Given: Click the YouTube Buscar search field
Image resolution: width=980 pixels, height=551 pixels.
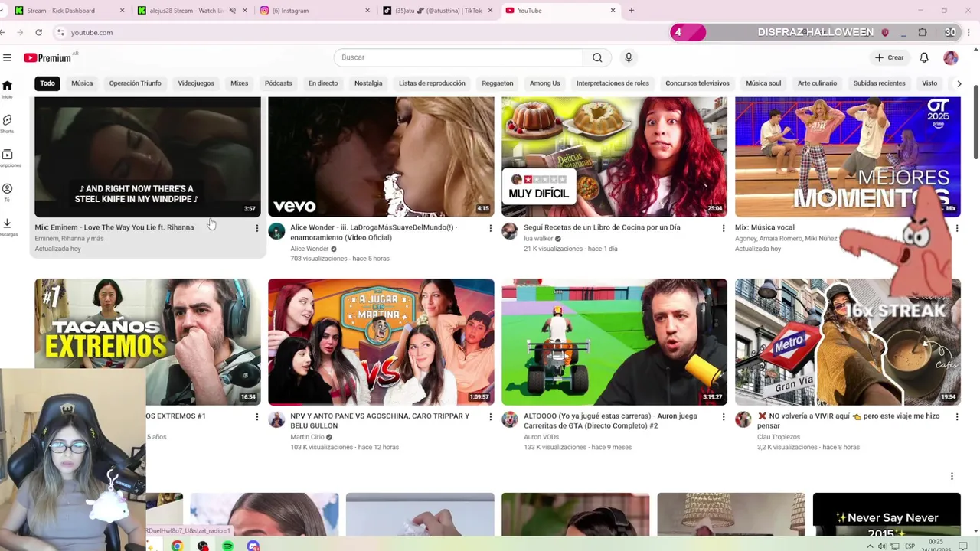Looking at the screenshot, I should pyautogui.click(x=458, y=57).
